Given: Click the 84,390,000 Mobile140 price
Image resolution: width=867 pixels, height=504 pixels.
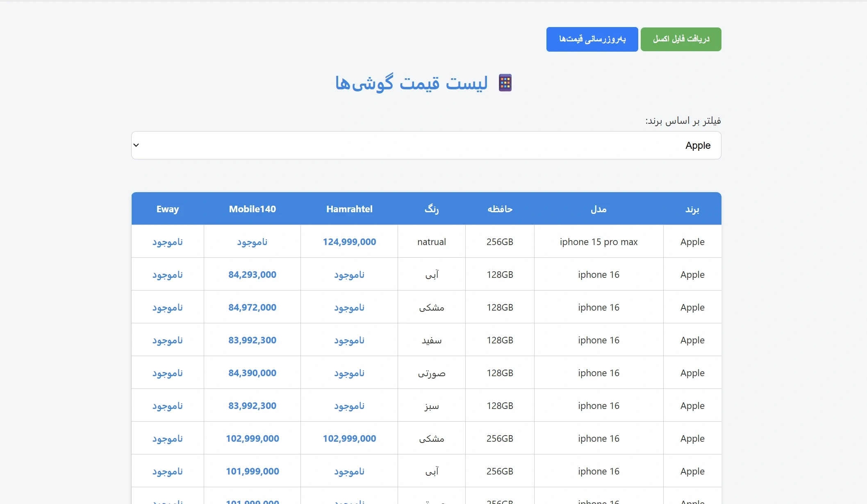Looking at the screenshot, I should click(253, 373).
